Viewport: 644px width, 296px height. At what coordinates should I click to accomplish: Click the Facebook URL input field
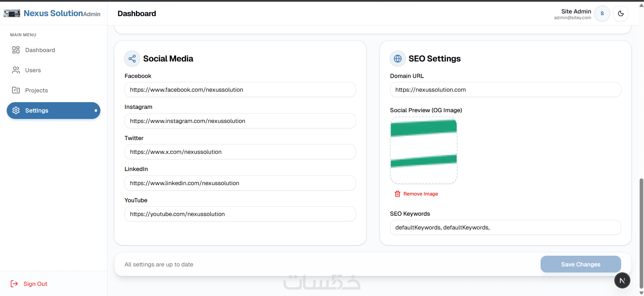click(240, 90)
